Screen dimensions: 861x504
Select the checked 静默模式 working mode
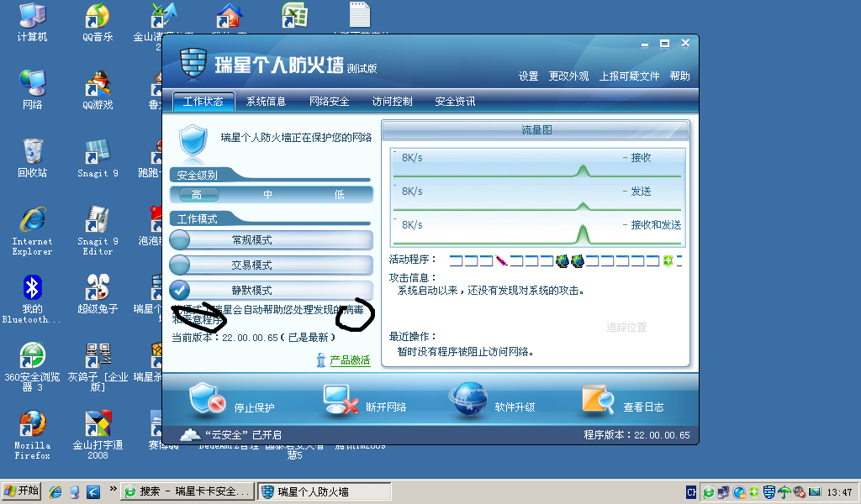point(271,291)
